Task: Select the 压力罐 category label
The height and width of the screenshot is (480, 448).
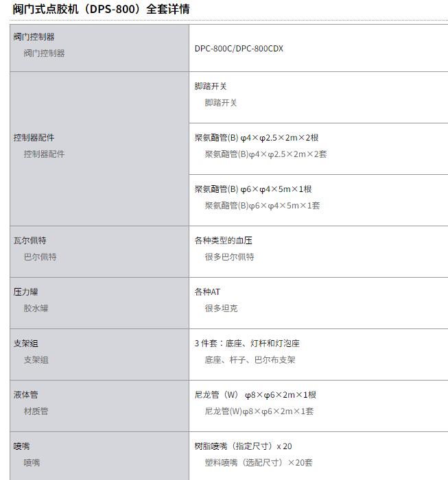Action: click(25, 292)
